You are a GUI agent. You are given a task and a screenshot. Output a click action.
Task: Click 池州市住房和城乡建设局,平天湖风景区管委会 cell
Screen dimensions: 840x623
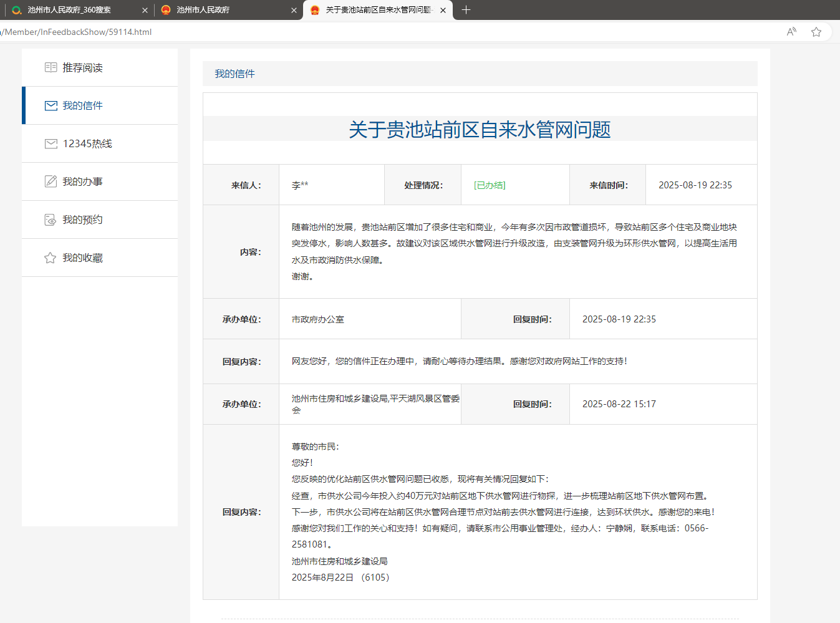pos(370,404)
